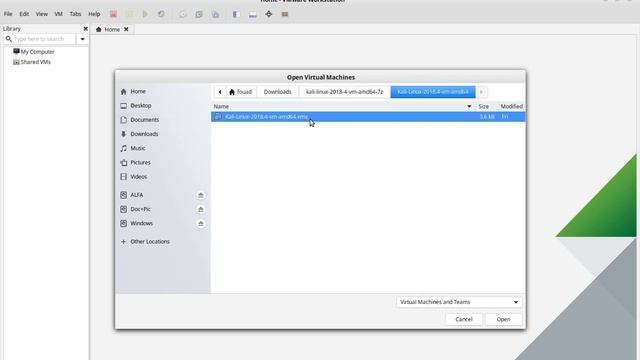Select Doc+Pic drive in sidebar
Viewport: 640px width, 360px height.
click(140, 209)
